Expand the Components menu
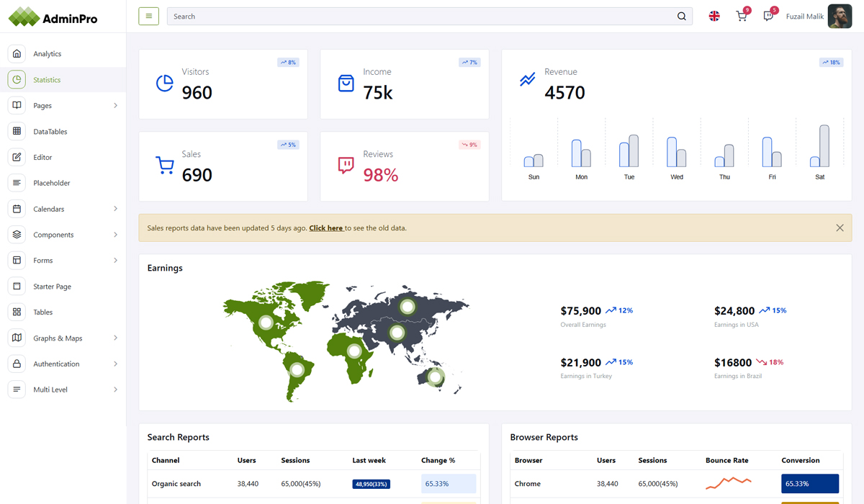864x504 pixels. pyautogui.click(x=54, y=235)
